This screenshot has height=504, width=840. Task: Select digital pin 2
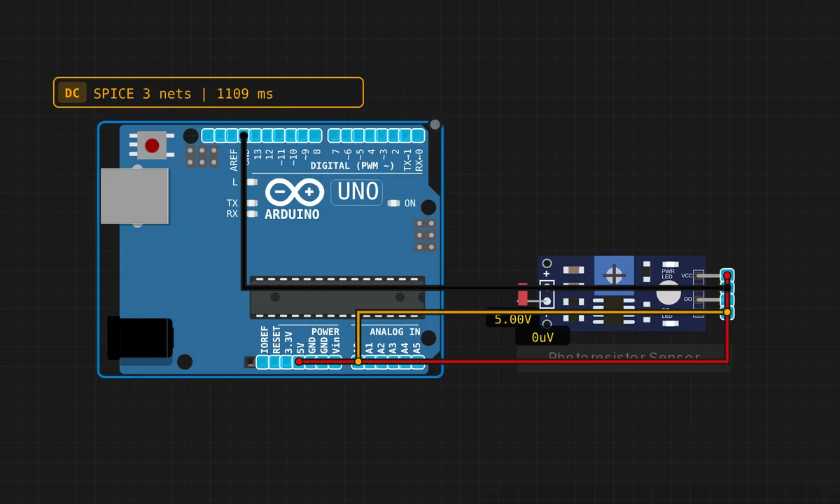click(x=394, y=136)
